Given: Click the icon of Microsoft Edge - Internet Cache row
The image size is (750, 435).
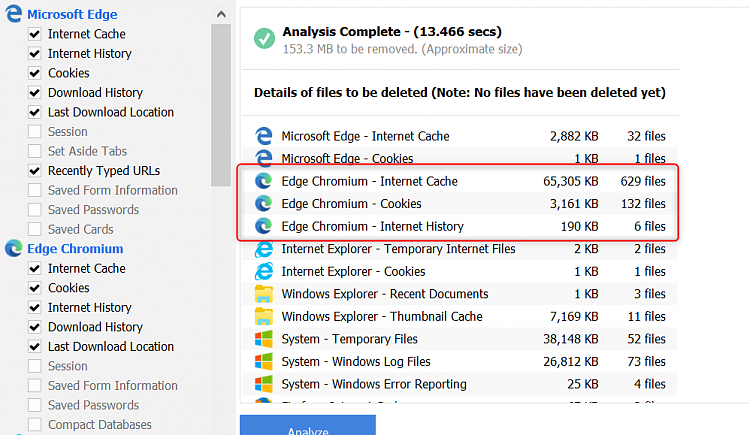Looking at the screenshot, I should [x=264, y=136].
